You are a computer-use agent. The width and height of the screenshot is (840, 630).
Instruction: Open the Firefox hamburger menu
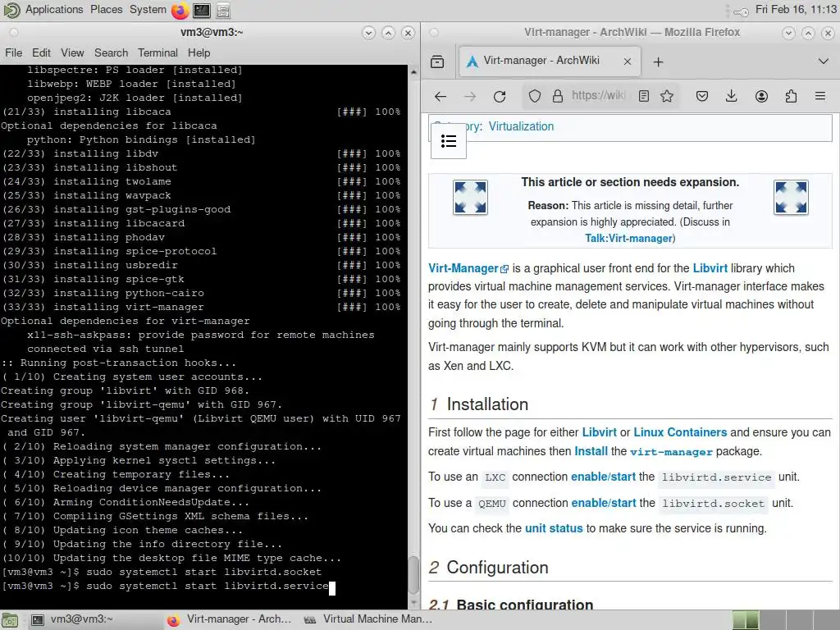coord(820,97)
